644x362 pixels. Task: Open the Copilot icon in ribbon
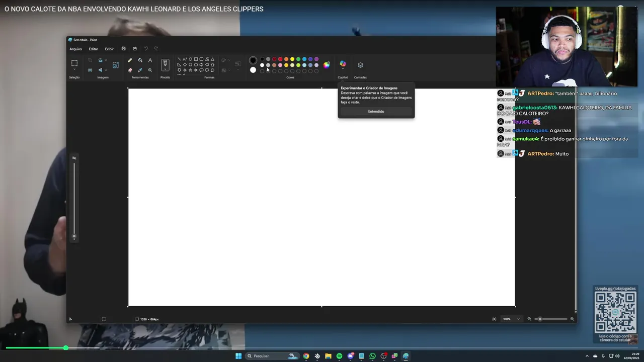343,64
